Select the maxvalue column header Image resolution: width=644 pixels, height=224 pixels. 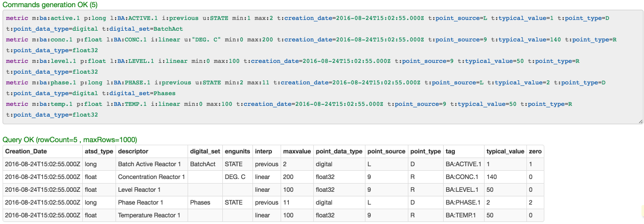(297, 151)
